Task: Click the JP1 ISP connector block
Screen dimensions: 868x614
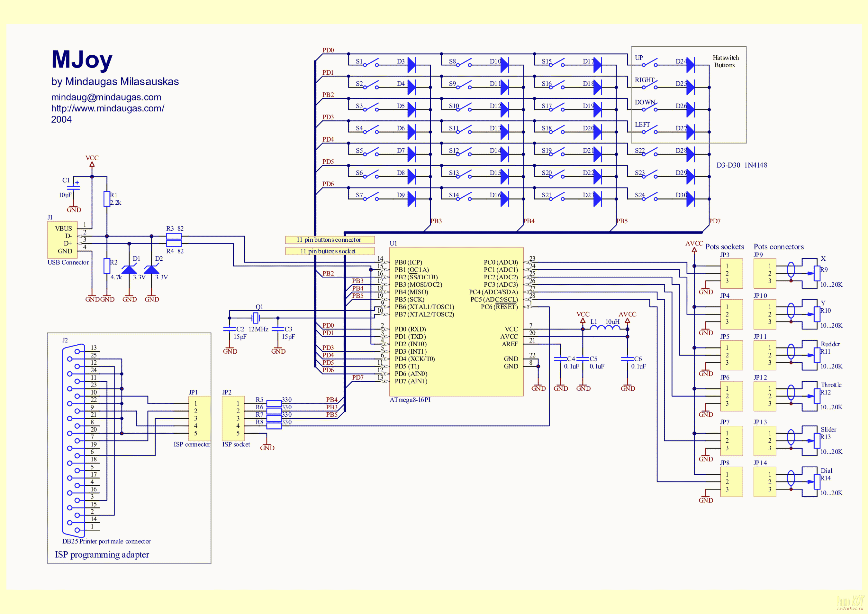Action: pyautogui.click(x=200, y=418)
